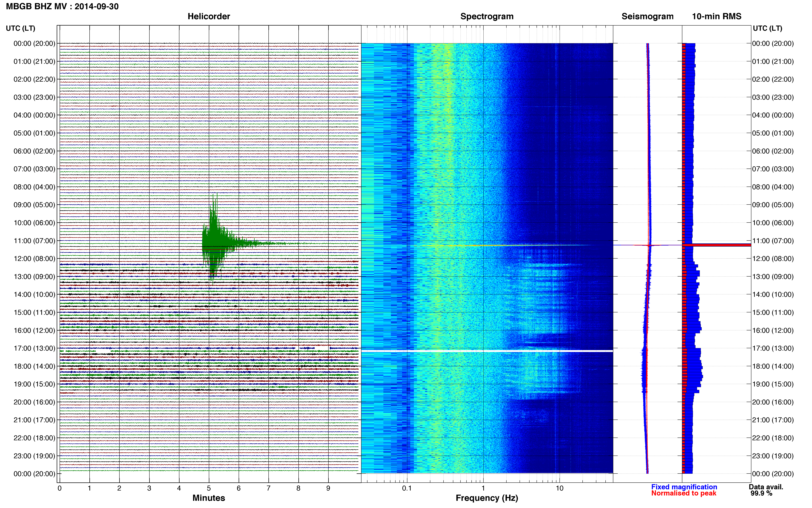Viewport: 812px width, 508px height.
Task: Click left time label '01:00 (21:00)'
Action: (x=34, y=62)
